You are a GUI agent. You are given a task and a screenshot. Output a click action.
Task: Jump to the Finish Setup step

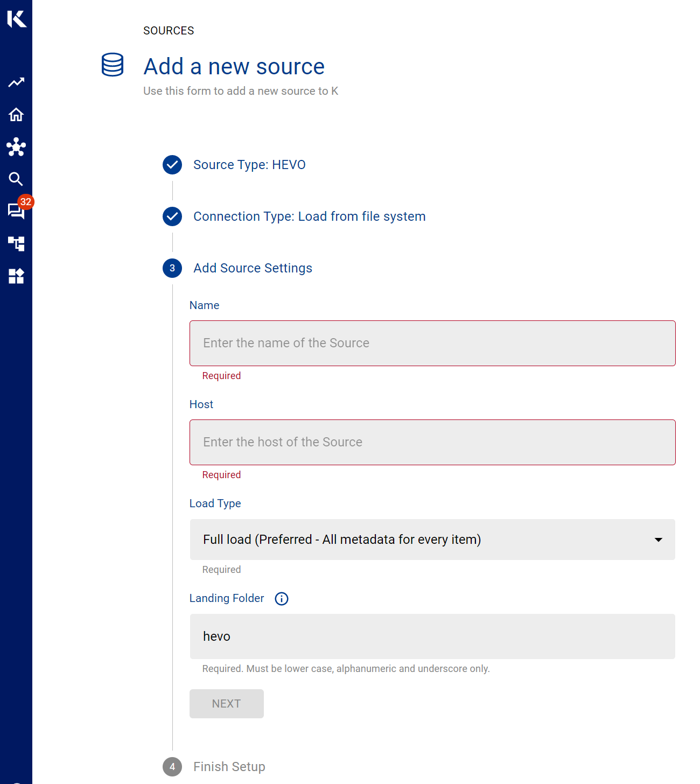[x=229, y=767]
